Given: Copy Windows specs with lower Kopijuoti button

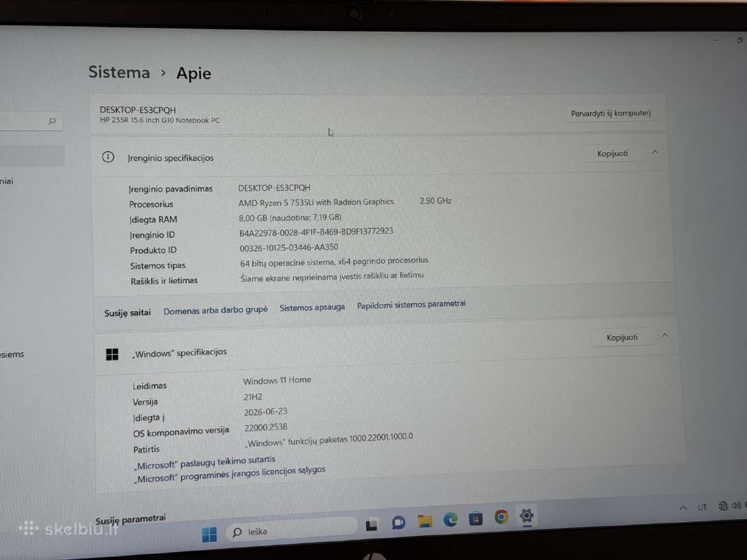Looking at the screenshot, I should click(x=622, y=337).
